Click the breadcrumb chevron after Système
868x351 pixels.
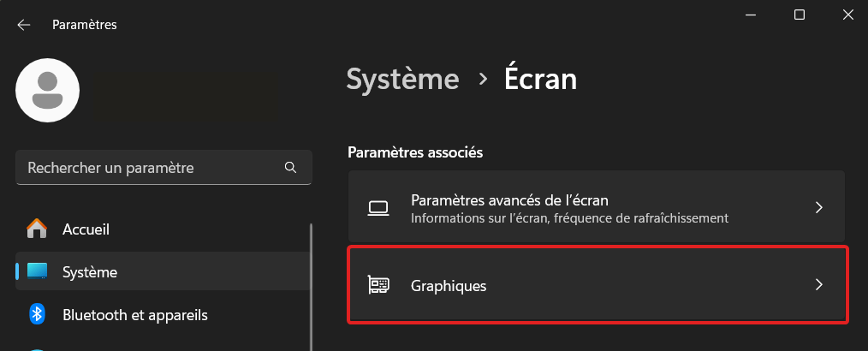click(484, 80)
